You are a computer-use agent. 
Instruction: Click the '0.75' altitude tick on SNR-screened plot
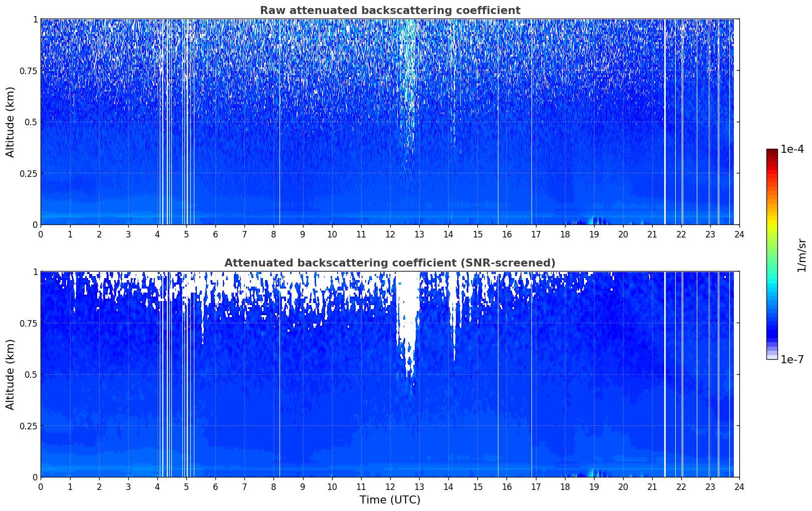(29, 323)
